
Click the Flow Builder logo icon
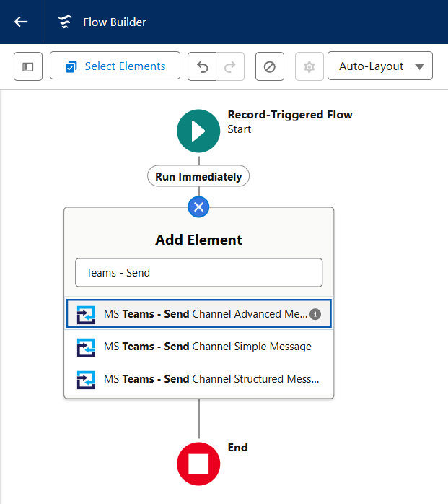click(x=64, y=22)
